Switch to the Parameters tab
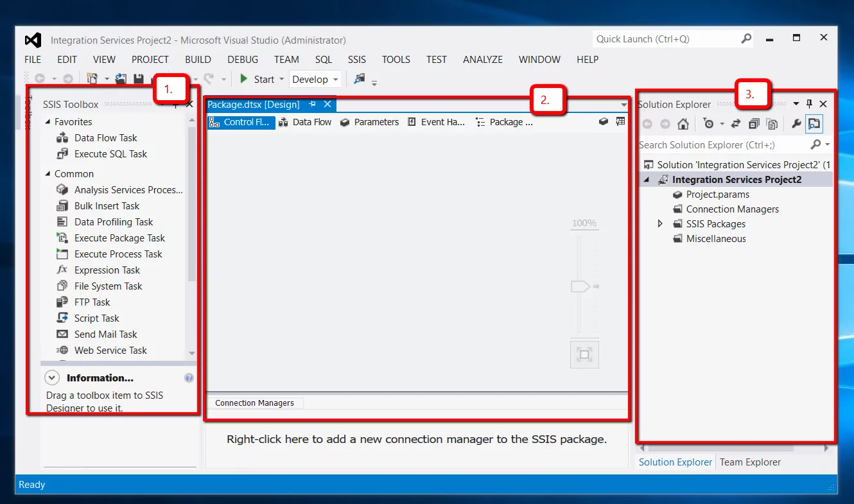This screenshot has width=854, height=504. [x=369, y=122]
